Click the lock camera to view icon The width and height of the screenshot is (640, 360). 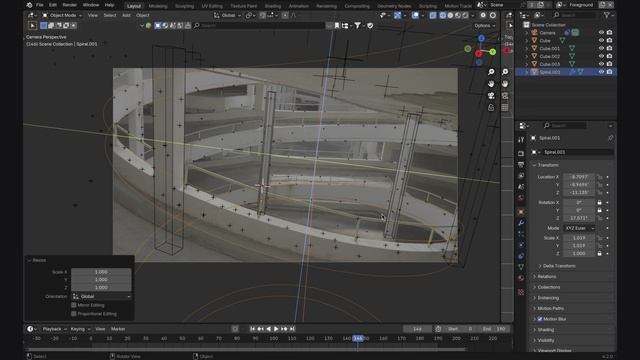(491, 107)
